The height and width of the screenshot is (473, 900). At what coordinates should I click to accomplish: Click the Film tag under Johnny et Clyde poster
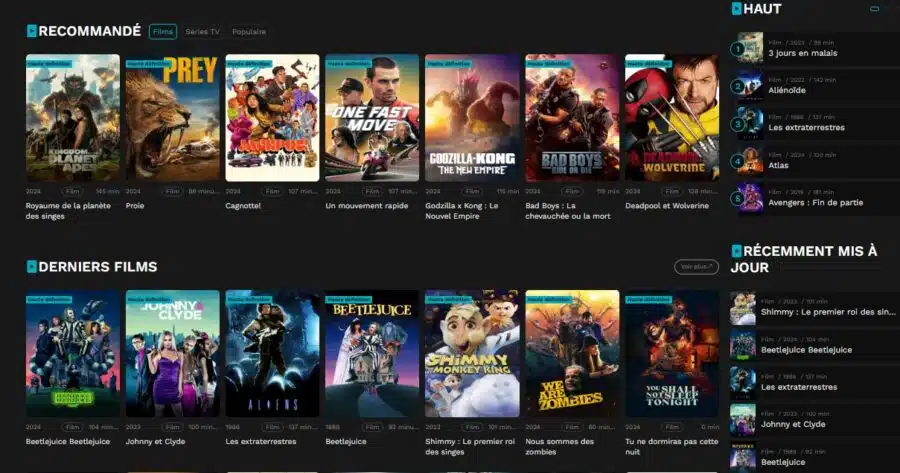point(172,427)
